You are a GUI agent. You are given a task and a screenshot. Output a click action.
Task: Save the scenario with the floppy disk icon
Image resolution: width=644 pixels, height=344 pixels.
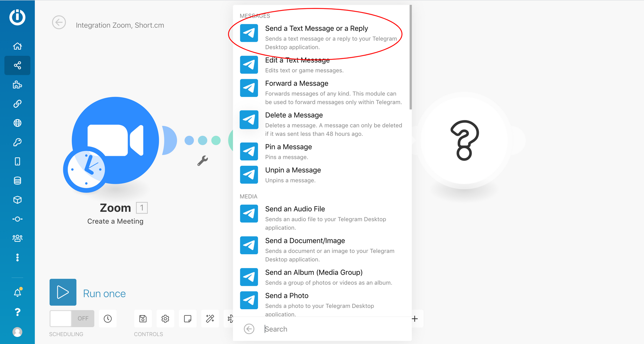[143, 319]
